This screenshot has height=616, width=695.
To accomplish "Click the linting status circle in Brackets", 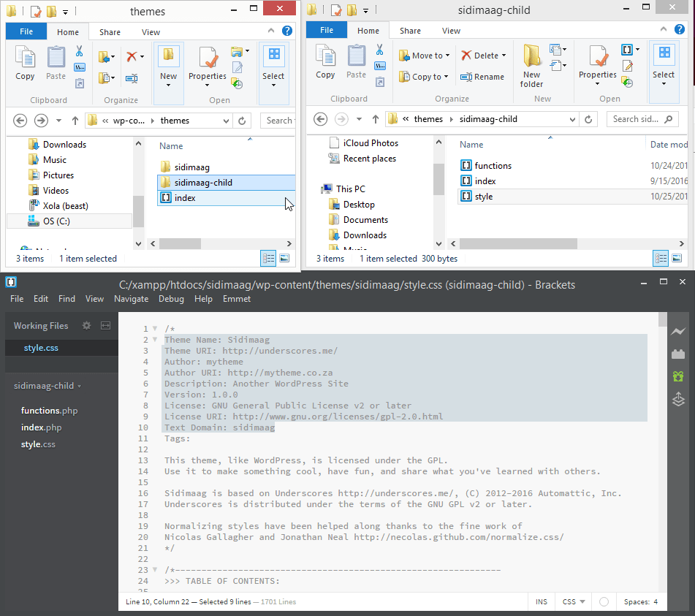I will (x=604, y=602).
